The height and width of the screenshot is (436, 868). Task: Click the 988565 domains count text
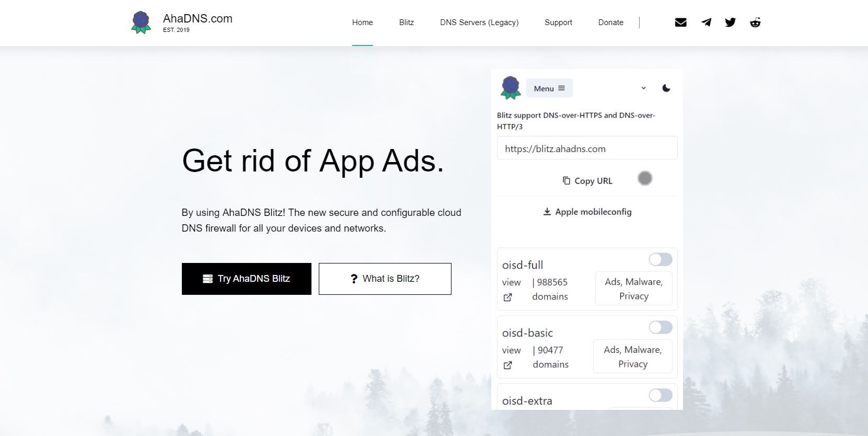coord(550,289)
